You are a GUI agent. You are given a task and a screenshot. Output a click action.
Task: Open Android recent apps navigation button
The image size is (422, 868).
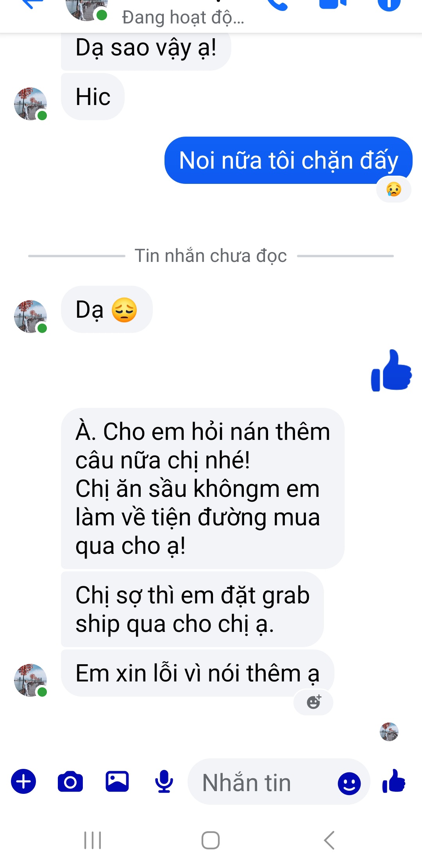click(x=93, y=840)
